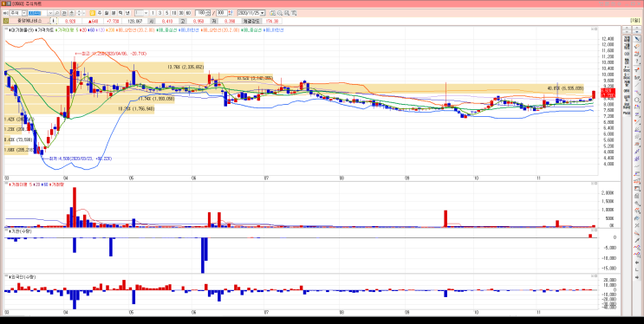The width and height of the screenshot is (644, 324).
Task: Click the X-shaped delete icon in drawing toolbar
Action: (x=637, y=225)
